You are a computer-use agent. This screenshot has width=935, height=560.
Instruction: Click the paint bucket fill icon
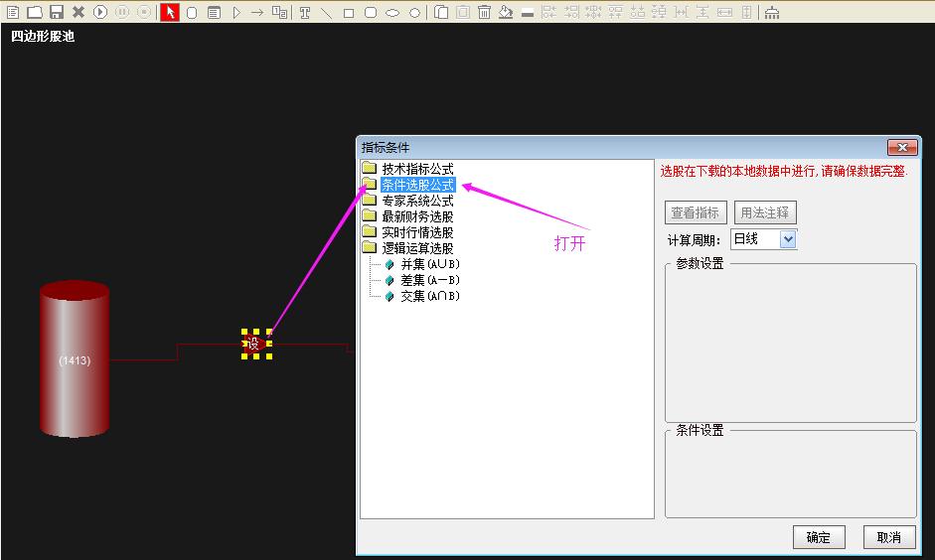(506, 13)
